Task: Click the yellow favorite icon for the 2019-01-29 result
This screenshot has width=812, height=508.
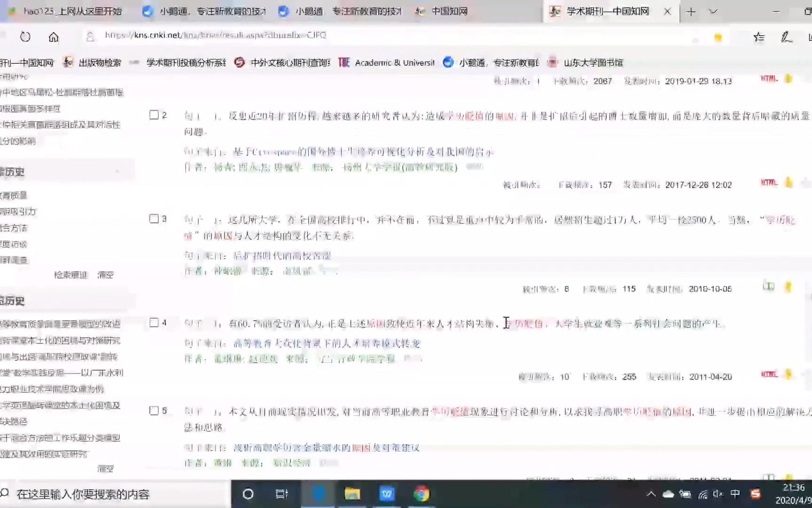Action: point(789,79)
